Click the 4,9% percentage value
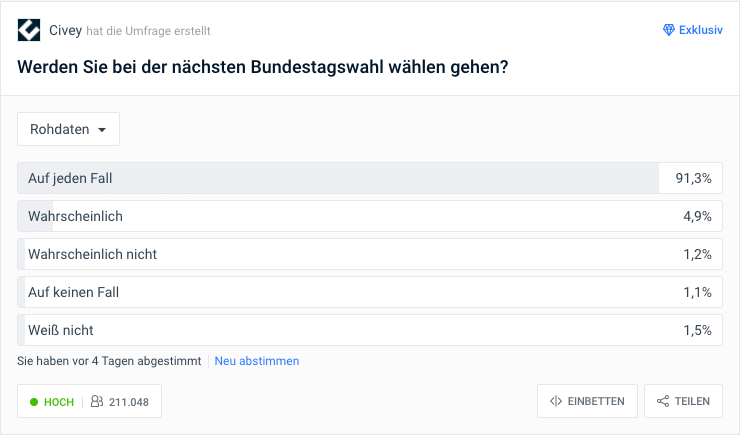 click(698, 216)
